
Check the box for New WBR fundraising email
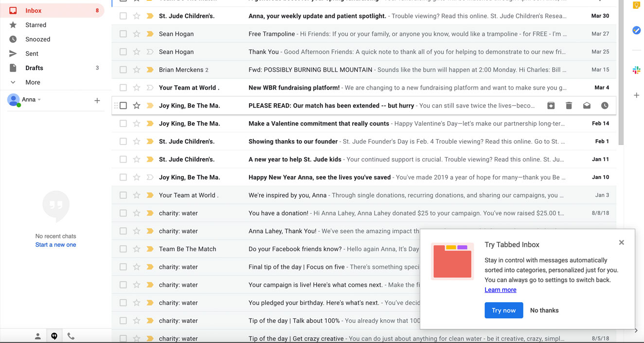pos(123,88)
